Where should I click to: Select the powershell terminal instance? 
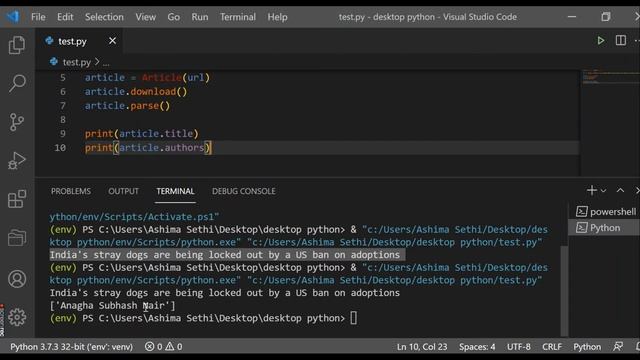tap(606, 211)
